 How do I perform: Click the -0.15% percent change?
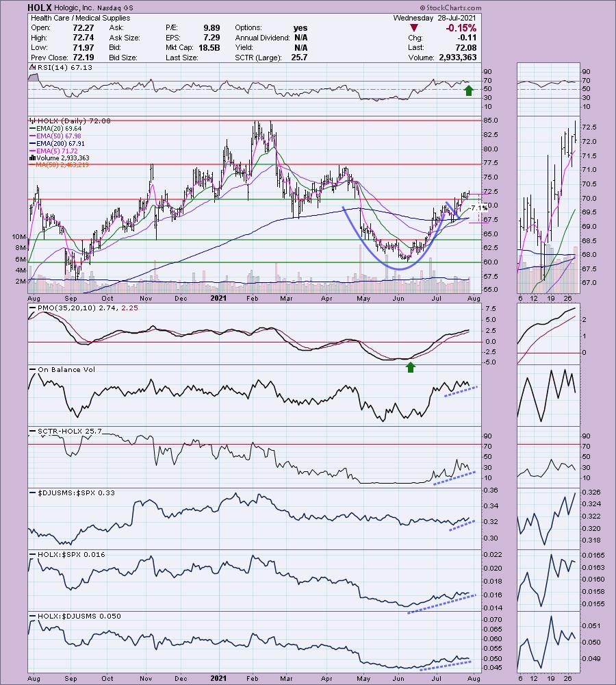pyautogui.click(x=461, y=28)
